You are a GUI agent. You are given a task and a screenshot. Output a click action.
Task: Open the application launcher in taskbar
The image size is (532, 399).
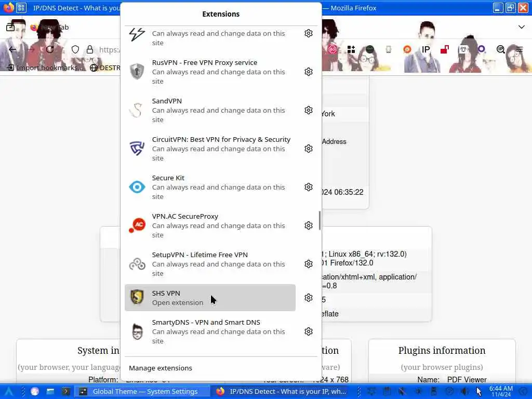click(9, 391)
